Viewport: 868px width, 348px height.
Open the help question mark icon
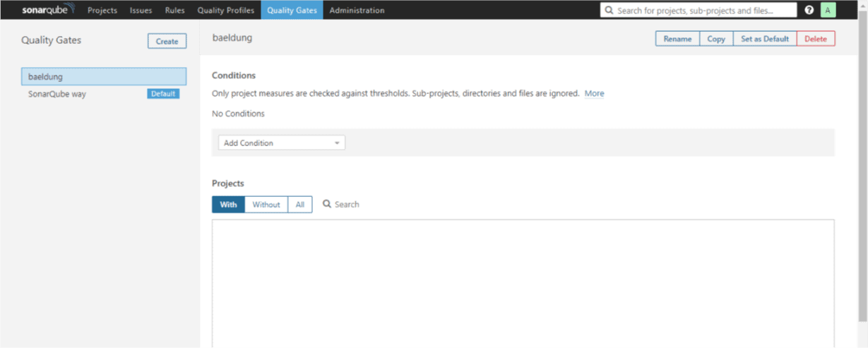(x=809, y=10)
